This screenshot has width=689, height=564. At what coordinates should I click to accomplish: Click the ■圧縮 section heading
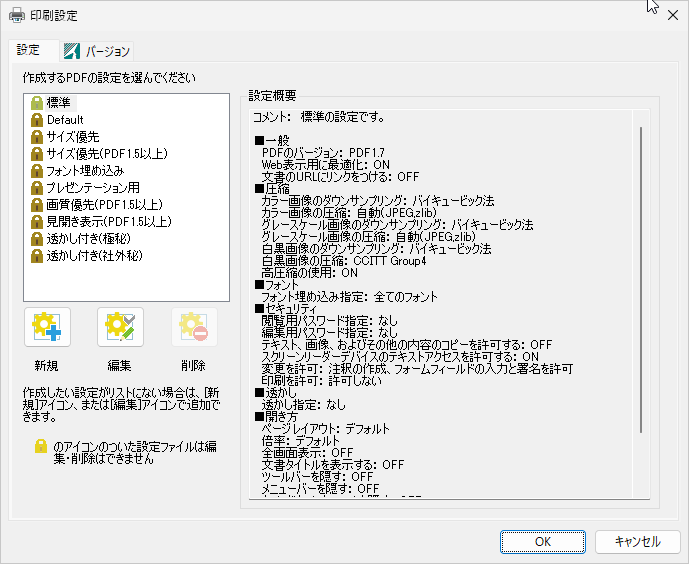point(272,189)
